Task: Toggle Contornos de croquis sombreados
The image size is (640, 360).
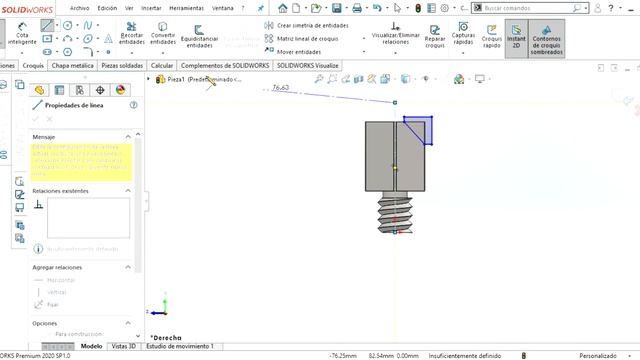Action: pyautogui.click(x=547, y=38)
